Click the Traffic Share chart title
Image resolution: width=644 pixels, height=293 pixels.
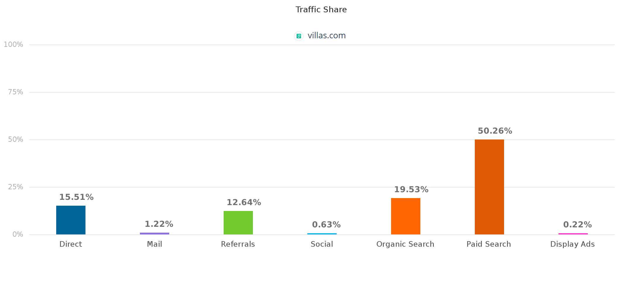[x=321, y=10]
